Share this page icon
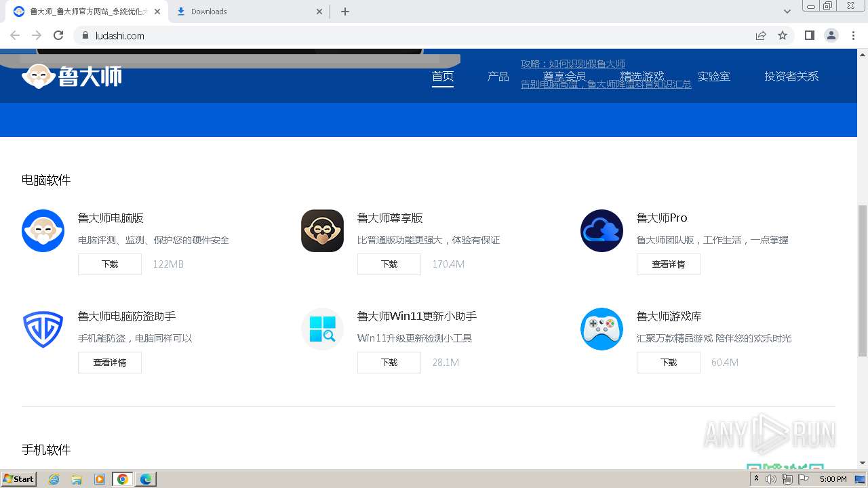868x488 pixels. tap(761, 35)
